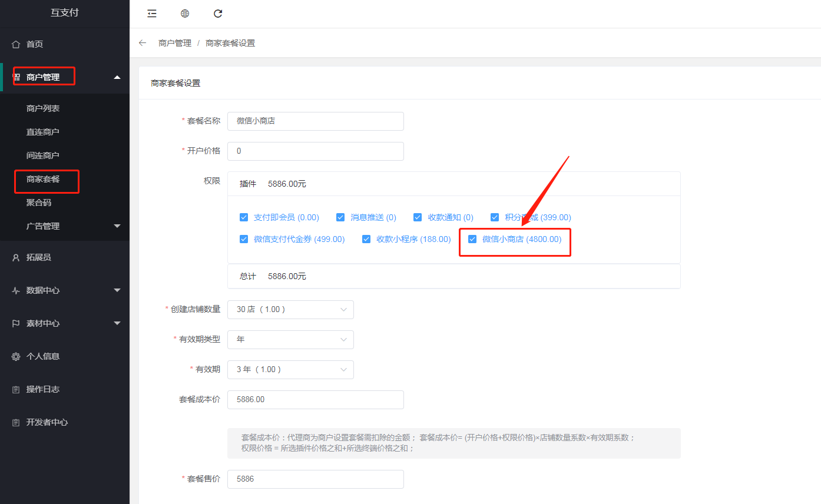Click the pulse icon beside 数据中心

16,290
